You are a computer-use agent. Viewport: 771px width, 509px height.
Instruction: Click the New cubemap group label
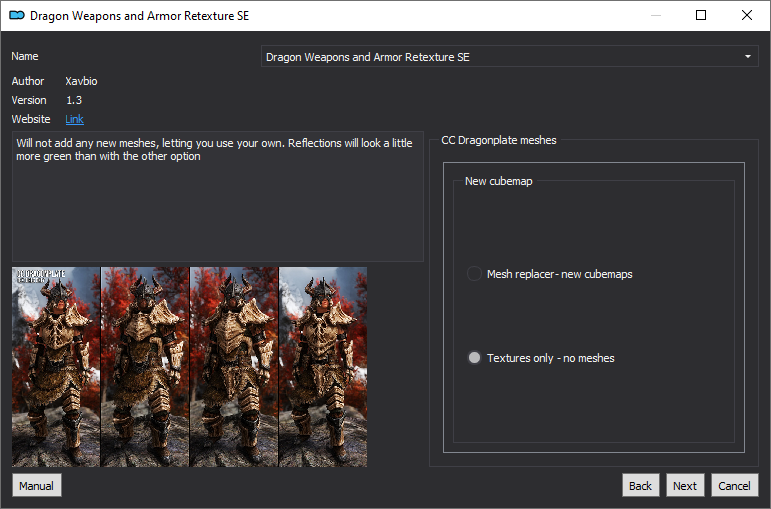(499, 181)
